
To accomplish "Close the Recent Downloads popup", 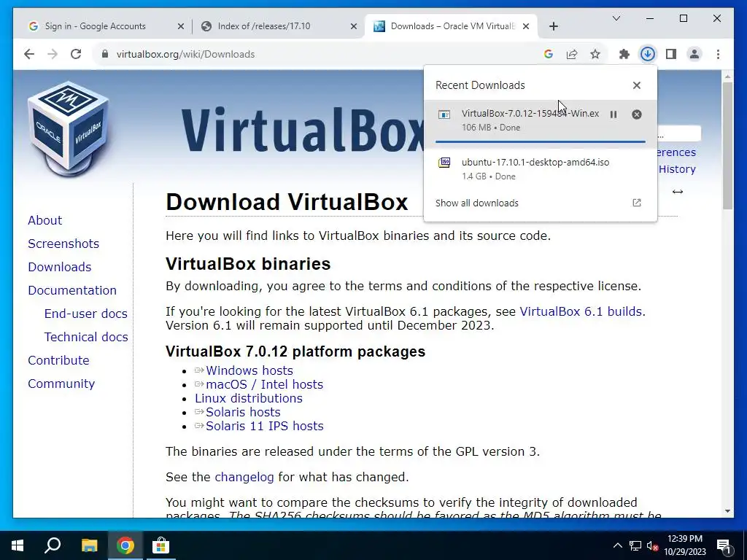I will coord(636,85).
